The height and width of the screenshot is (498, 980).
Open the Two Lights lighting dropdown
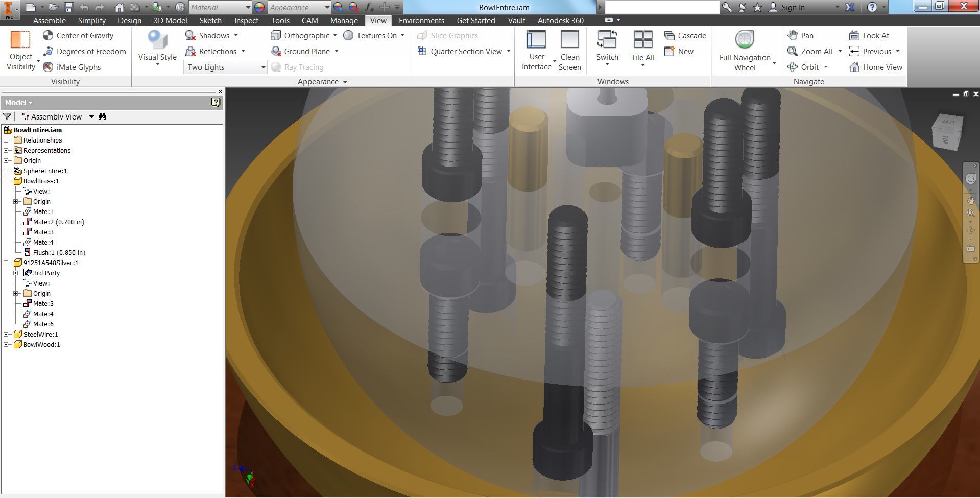(225, 67)
